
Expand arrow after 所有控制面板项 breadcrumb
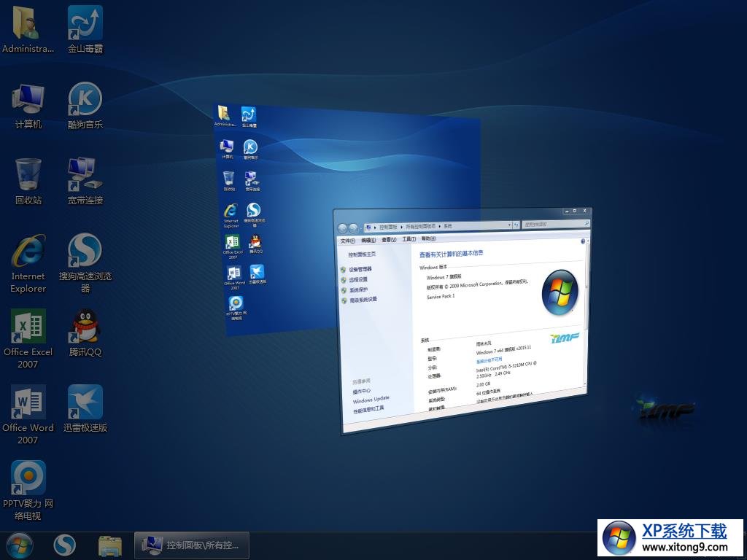440,226
